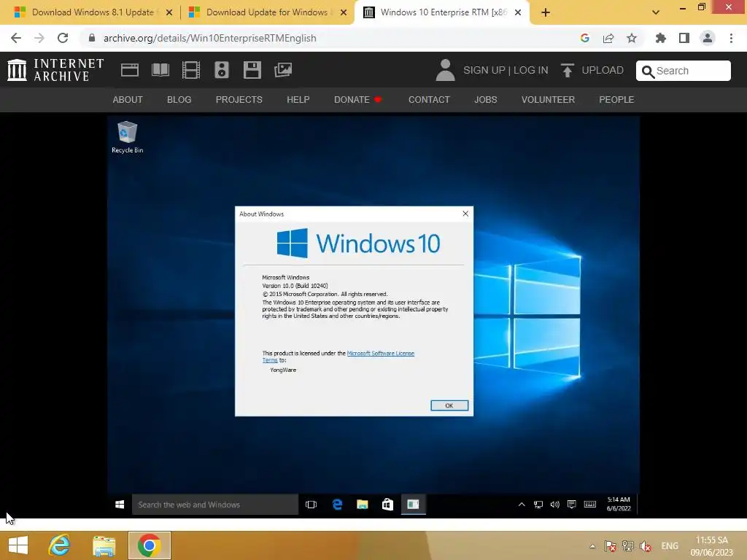This screenshot has height=560, width=747.
Task: Click the user avatar icon
Action: pyautogui.click(x=446, y=70)
